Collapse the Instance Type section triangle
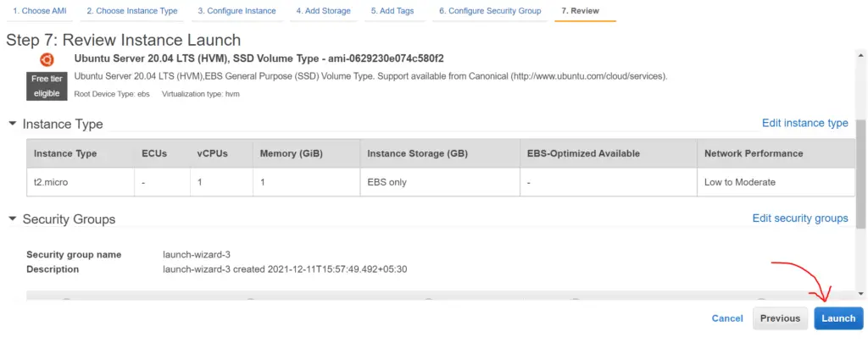868x343 pixels. coord(13,124)
